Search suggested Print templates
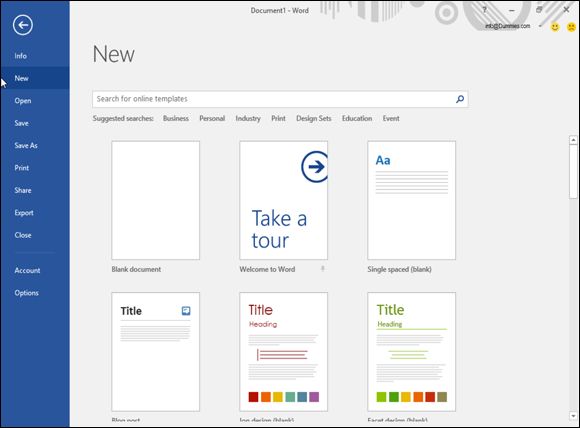The height and width of the screenshot is (428, 580). point(278,118)
